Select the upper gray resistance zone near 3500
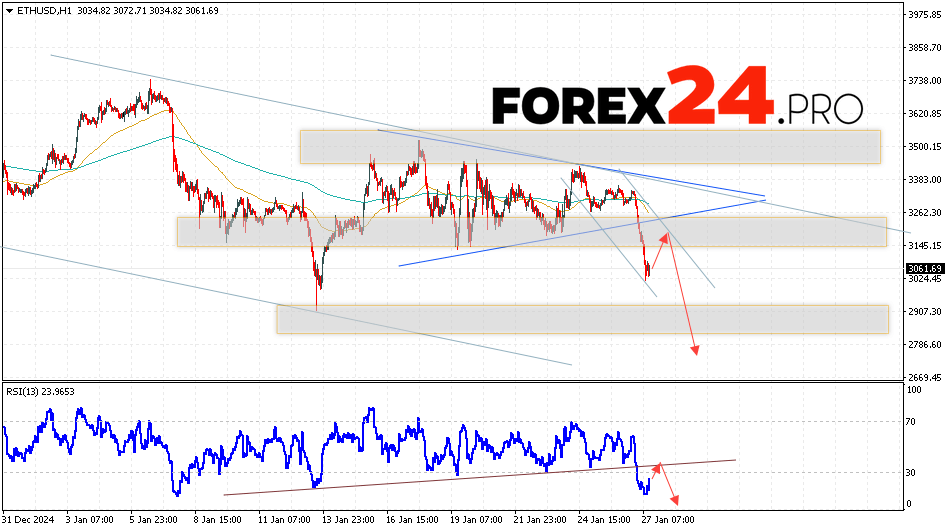The height and width of the screenshot is (531, 949). point(590,146)
